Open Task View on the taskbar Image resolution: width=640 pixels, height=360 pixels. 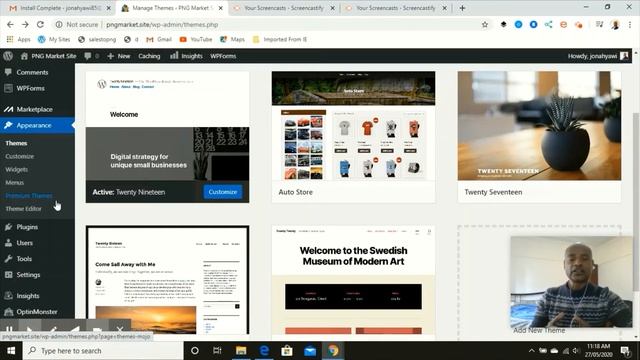[x=217, y=351]
